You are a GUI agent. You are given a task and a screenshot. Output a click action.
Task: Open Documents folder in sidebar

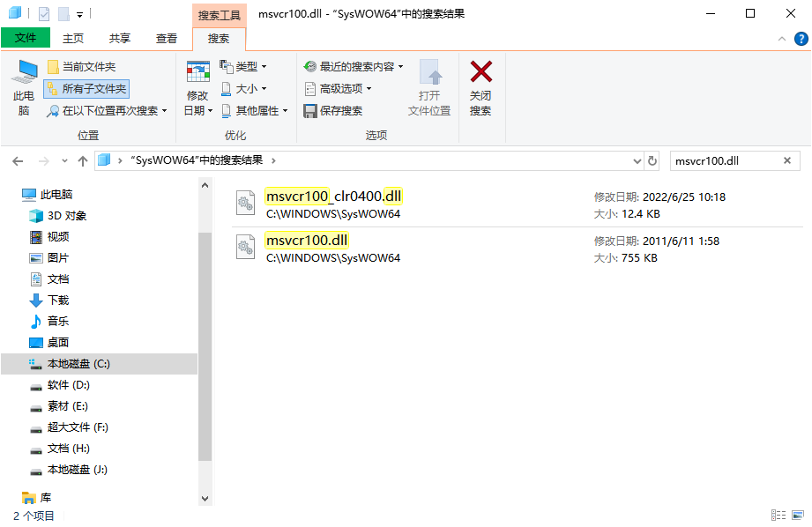coord(49,279)
